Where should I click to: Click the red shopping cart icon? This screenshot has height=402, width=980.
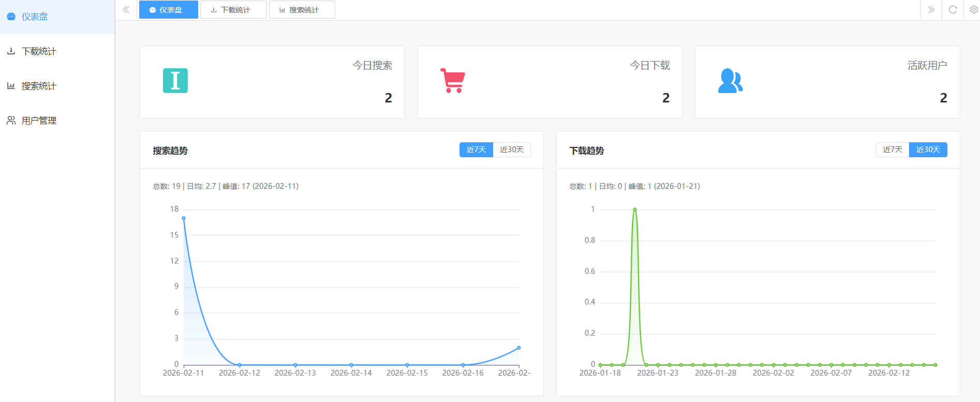(453, 81)
